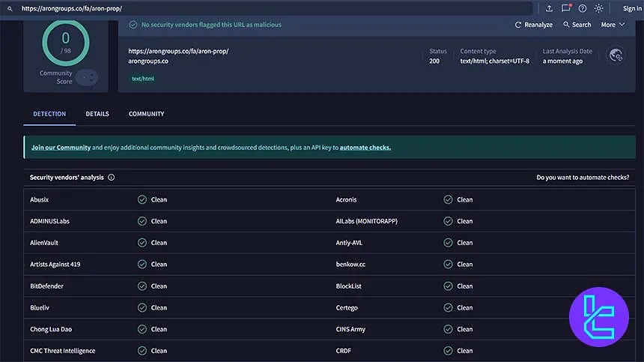Toggle the light theme sun icon
Screen dimensions: 644x362
[599, 8]
